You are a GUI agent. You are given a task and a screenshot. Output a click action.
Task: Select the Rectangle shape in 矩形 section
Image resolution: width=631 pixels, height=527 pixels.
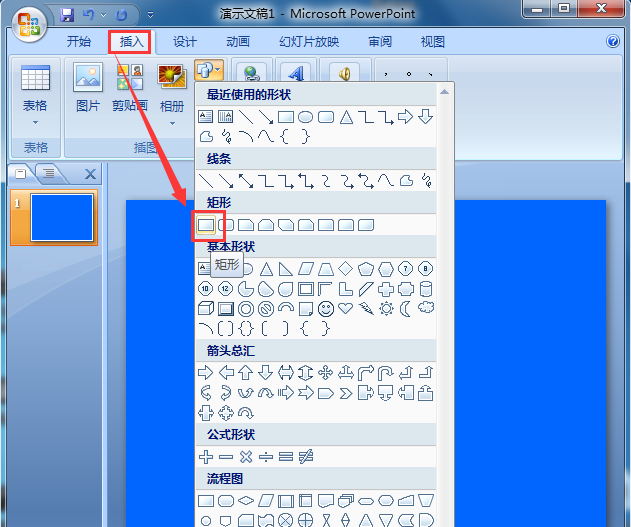tap(206, 225)
